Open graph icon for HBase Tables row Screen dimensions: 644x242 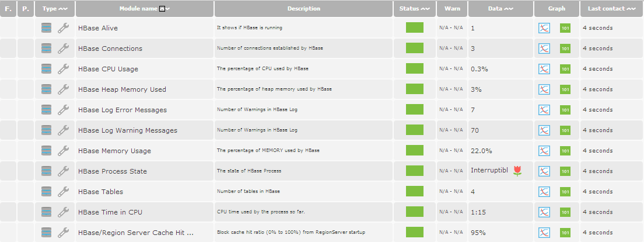pyautogui.click(x=544, y=192)
